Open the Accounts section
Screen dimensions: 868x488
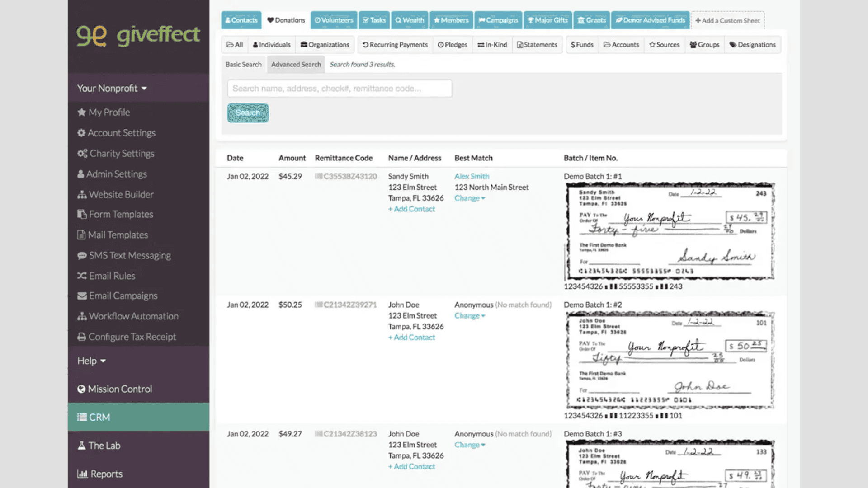621,45
